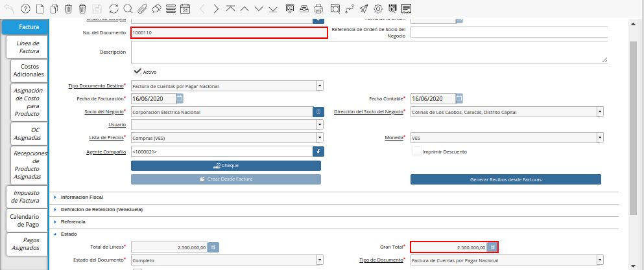The width and height of the screenshot is (644, 270).
Task: Click the Descripción text field
Action: (369, 52)
